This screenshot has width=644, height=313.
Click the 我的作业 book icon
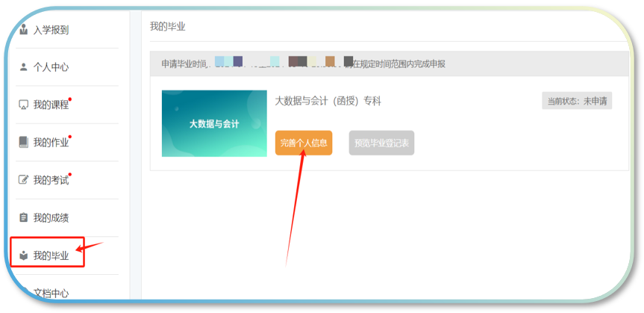click(x=23, y=143)
